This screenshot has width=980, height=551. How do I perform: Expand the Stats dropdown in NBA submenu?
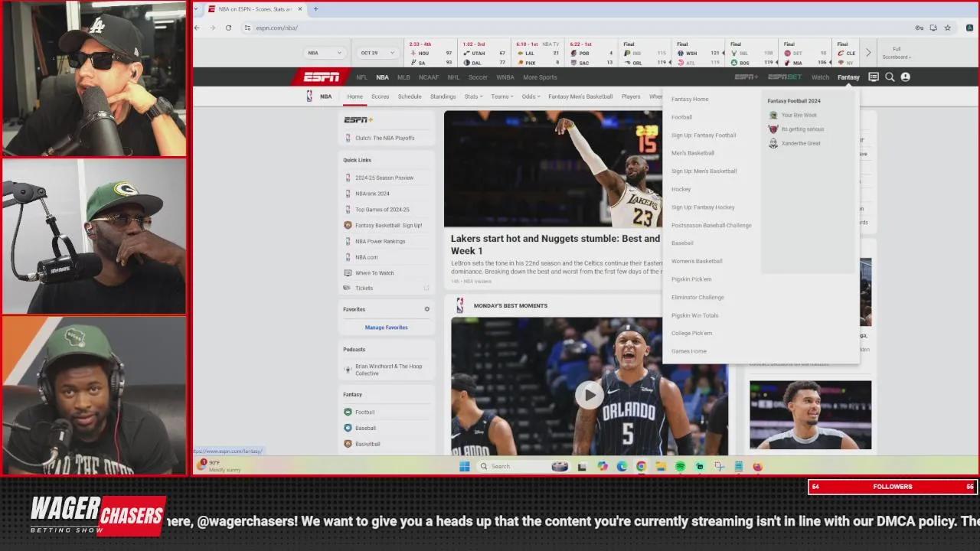pyautogui.click(x=474, y=96)
